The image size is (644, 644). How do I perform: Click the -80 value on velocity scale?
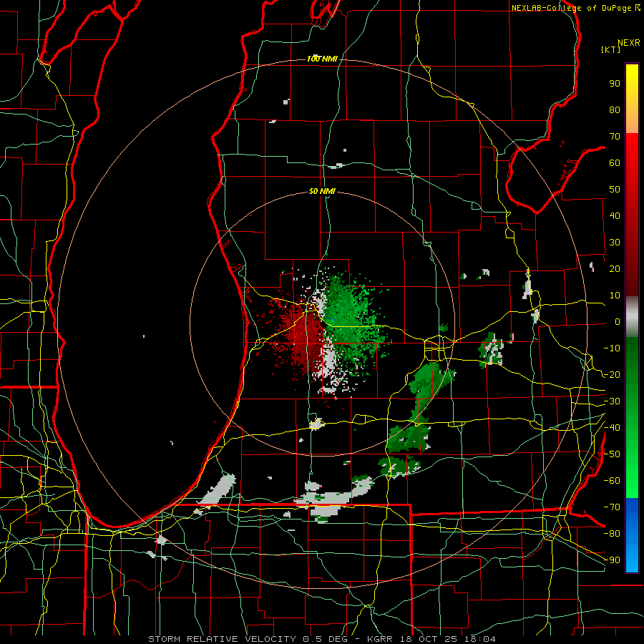[x=612, y=534]
